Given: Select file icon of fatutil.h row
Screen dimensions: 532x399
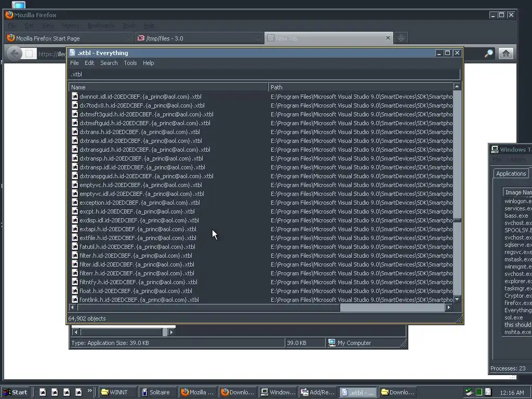Looking at the screenshot, I should click(75, 246).
